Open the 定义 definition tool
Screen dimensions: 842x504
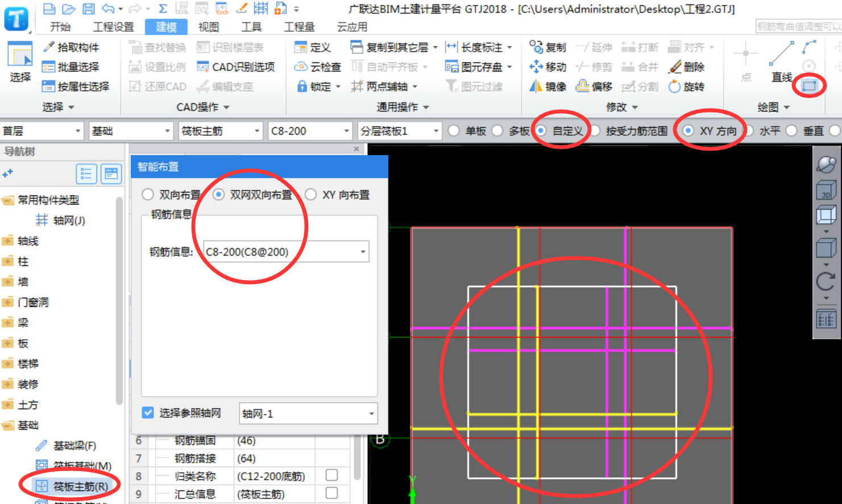[x=313, y=47]
